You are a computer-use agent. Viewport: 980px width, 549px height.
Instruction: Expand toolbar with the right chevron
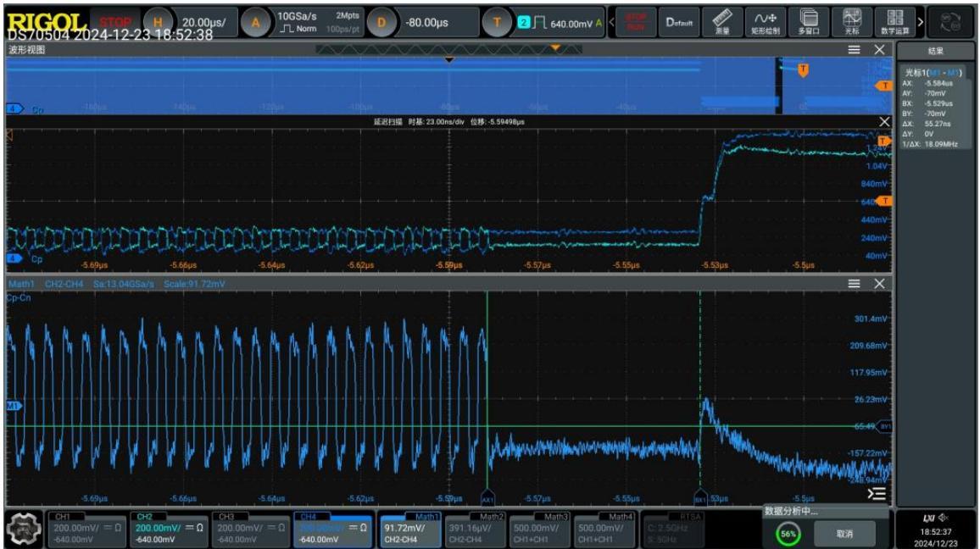pos(920,23)
